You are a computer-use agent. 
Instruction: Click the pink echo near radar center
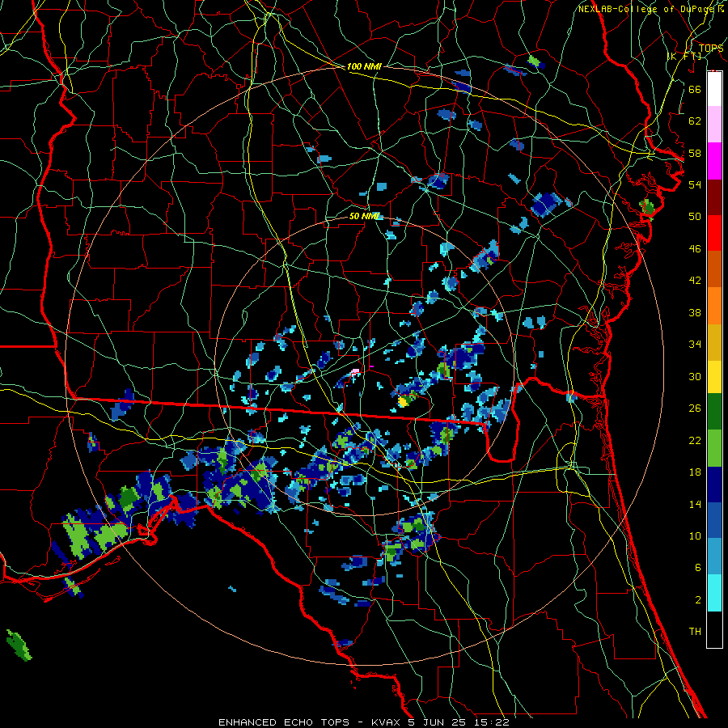click(356, 371)
